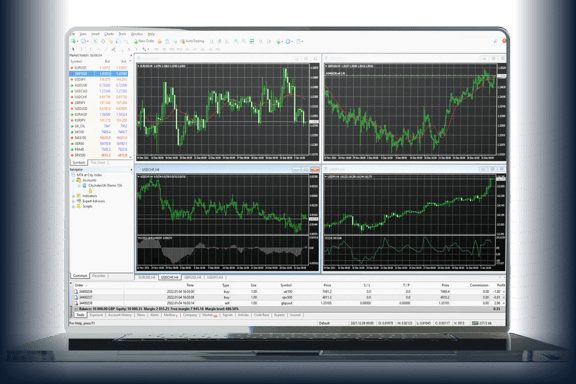
Task: Select the highlighted GBPUSD row
Action: click(x=99, y=73)
